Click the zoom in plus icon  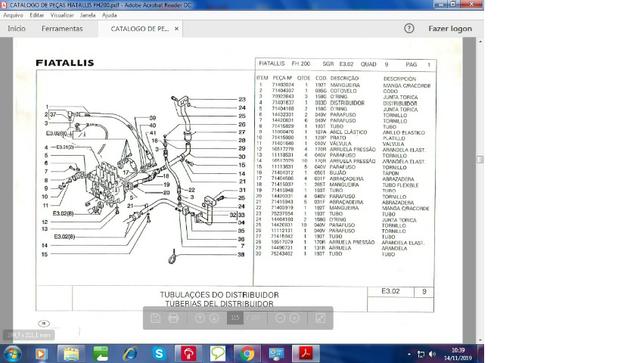coord(294,318)
